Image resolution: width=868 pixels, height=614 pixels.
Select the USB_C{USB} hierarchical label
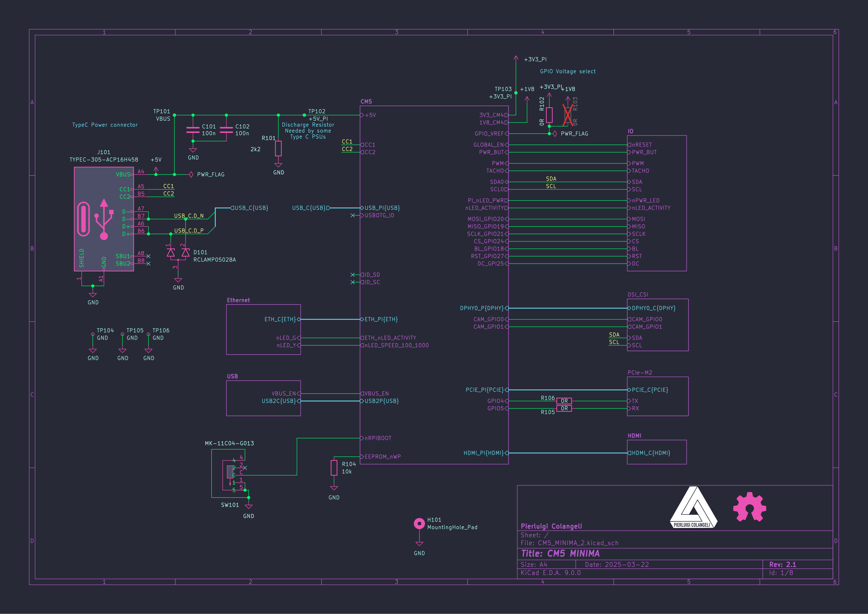pyautogui.click(x=250, y=208)
